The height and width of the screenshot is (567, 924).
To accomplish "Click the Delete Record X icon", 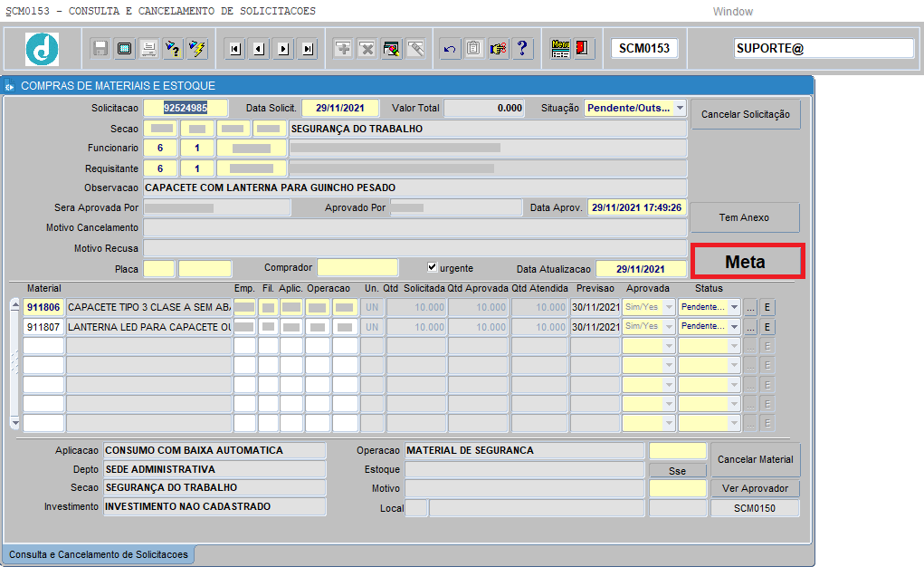I will 367,48.
